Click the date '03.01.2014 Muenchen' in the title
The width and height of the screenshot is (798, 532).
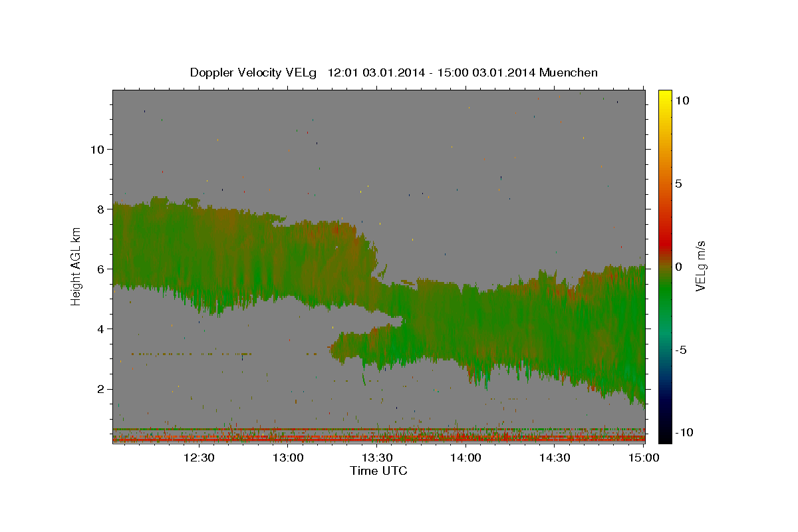click(535, 72)
